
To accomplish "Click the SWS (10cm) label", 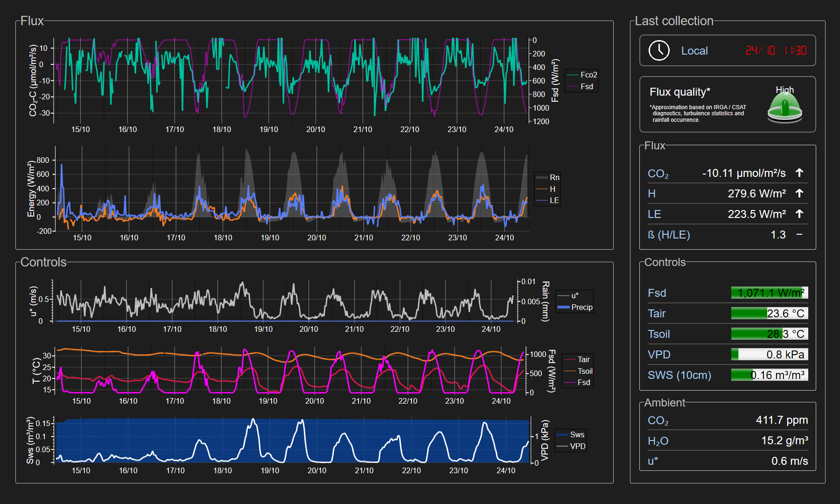I will [679, 375].
